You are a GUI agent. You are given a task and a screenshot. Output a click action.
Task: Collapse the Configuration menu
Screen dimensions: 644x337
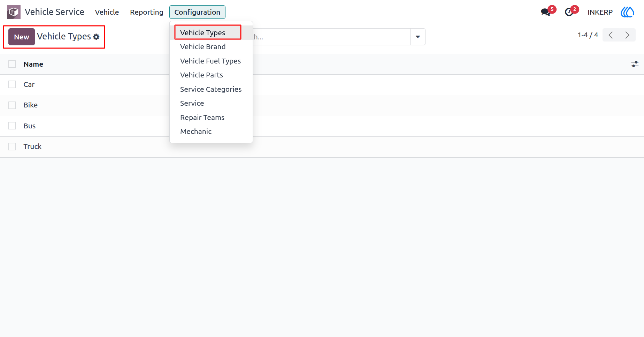[x=197, y=12]
